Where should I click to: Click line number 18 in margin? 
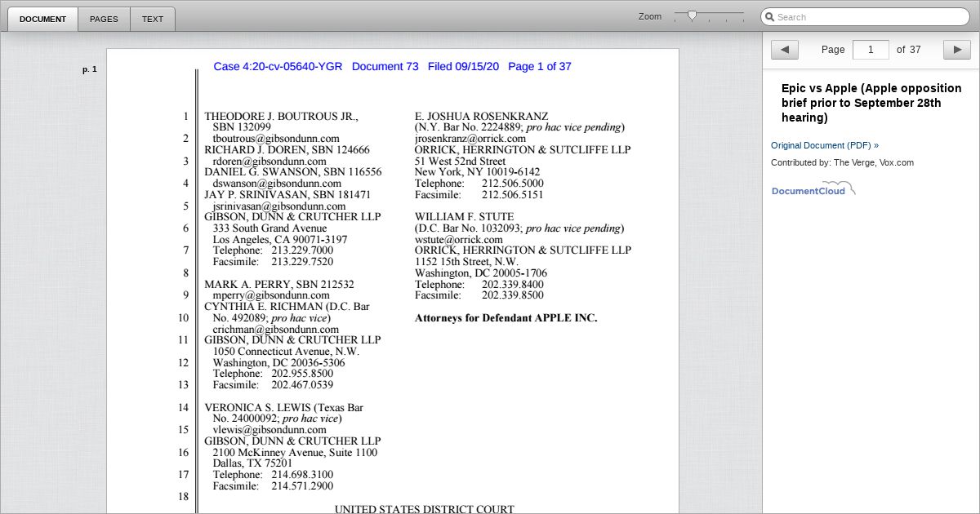183,496
